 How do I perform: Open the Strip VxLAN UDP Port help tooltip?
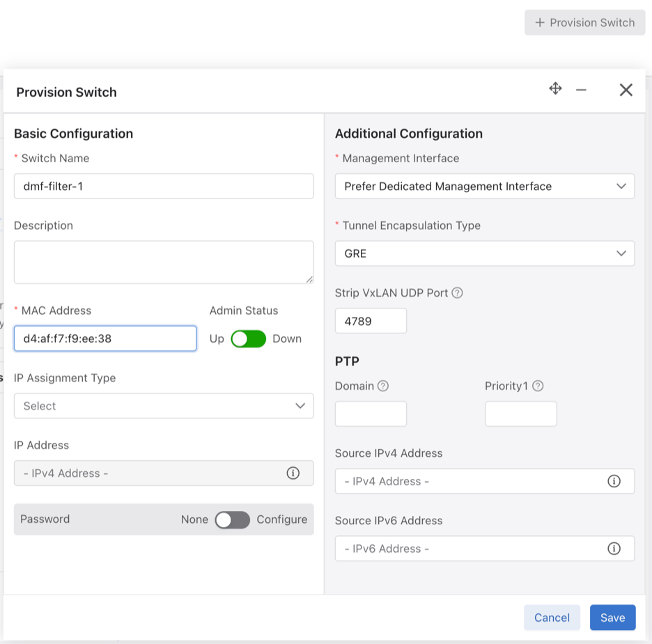click(458, 292)
